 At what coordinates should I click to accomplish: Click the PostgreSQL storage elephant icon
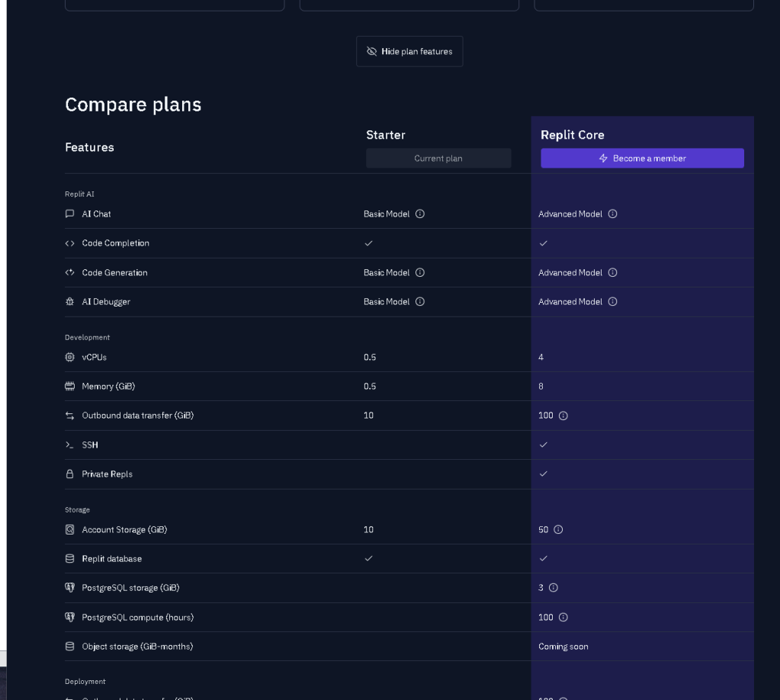tap(69, 588)
